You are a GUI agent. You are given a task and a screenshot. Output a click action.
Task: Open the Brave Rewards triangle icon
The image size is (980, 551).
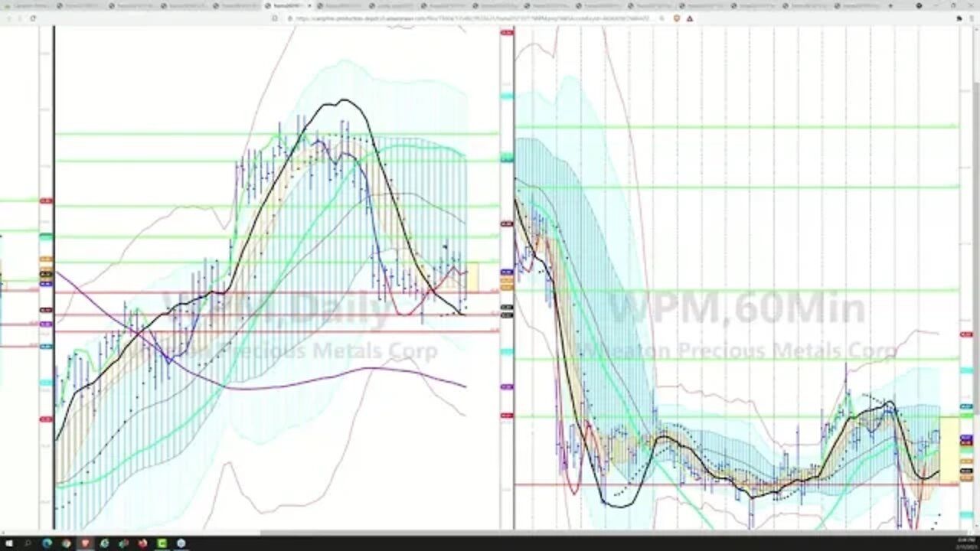[x=690, y=18]
